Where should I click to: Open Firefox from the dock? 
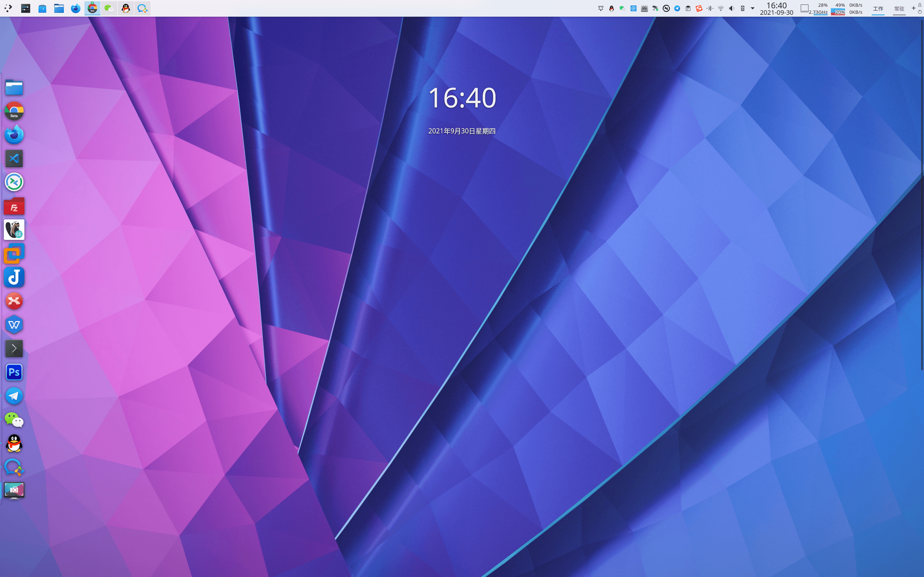tap(14, 134)
